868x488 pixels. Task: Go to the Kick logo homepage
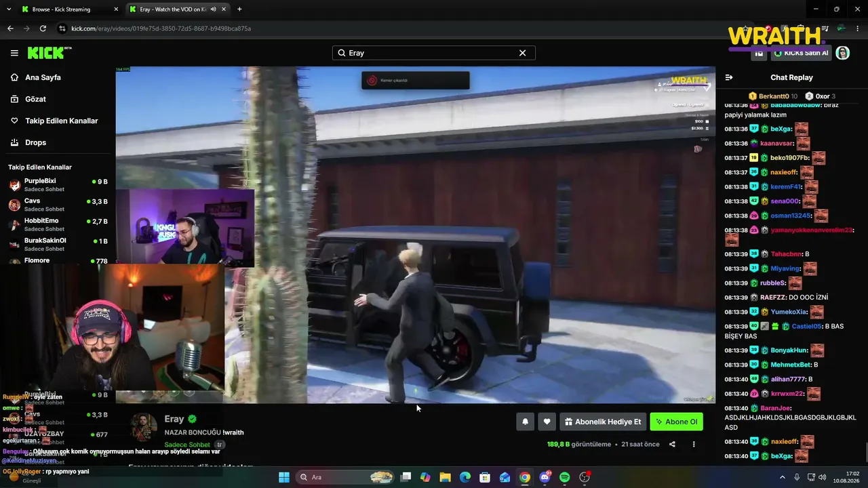tap(49, 53)
